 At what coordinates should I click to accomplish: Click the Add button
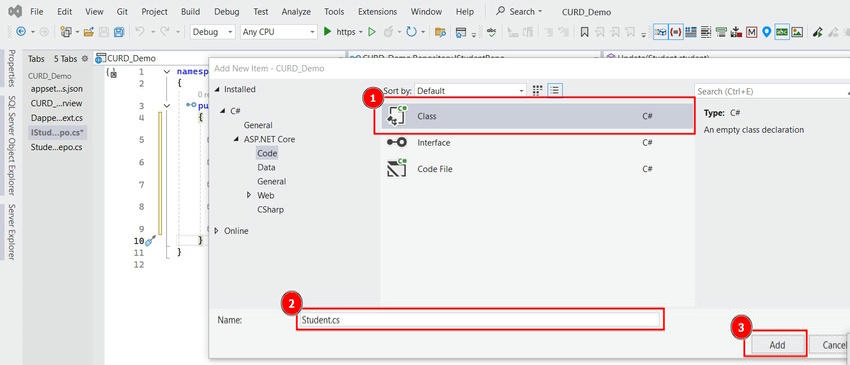coord(778,345)
